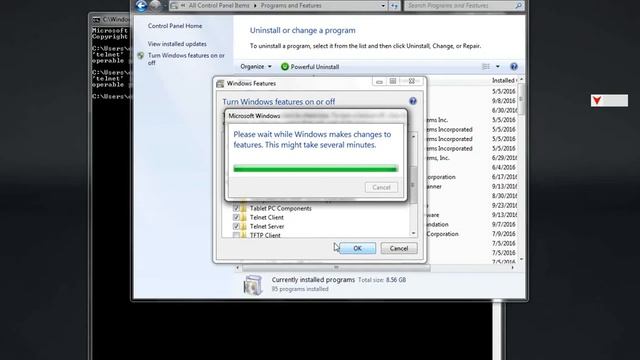This screenshot has width=640, height=360.
Task: Click the programs list scroll-up arrow
Action: pyautogui.click(x=521, y=80)
